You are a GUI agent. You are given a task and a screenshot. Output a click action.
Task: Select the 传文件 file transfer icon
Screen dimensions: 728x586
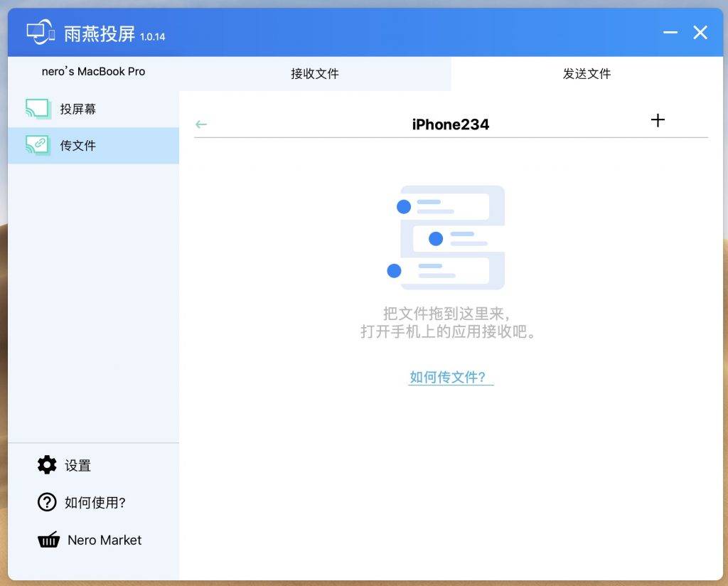[38, 145]
